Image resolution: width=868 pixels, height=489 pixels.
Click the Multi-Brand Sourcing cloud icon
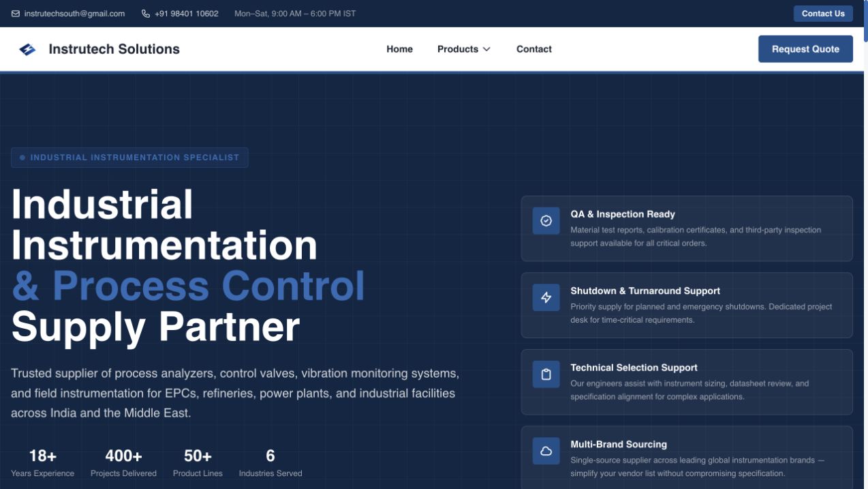(x=546, y=451)
